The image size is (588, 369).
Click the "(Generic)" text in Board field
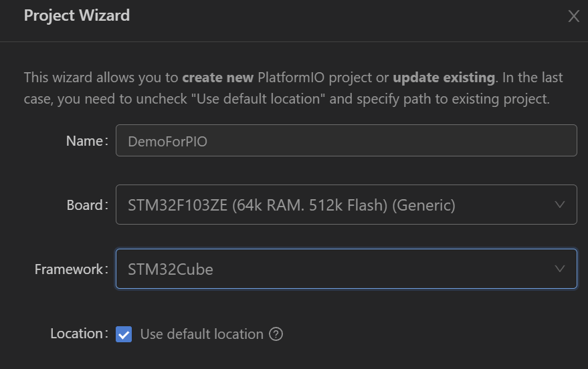tap(423, 205)
